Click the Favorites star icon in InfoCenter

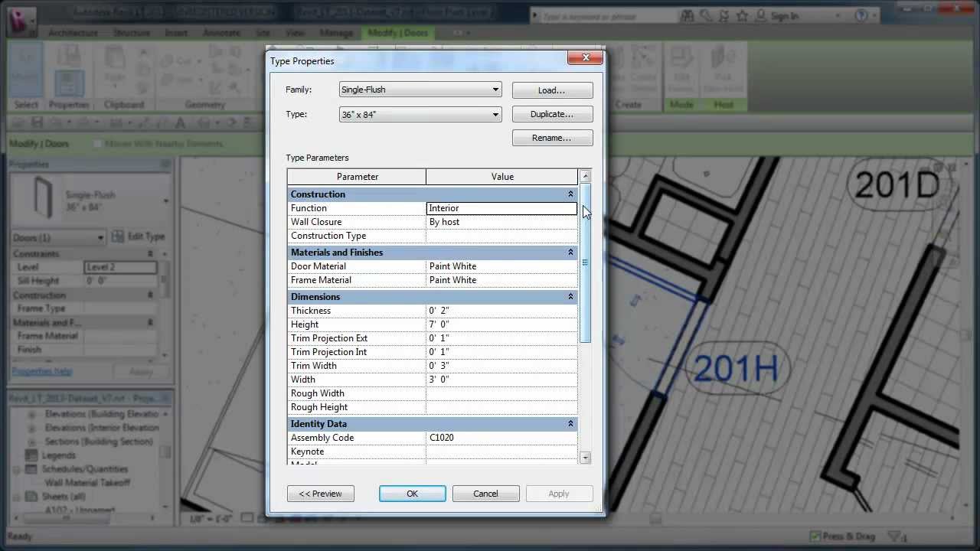pos(740,15)
